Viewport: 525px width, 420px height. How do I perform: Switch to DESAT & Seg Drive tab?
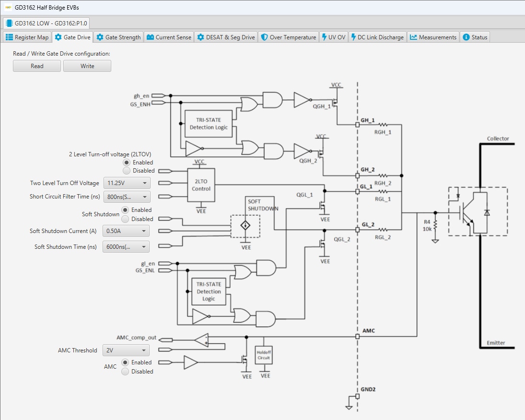click(225, 37)
